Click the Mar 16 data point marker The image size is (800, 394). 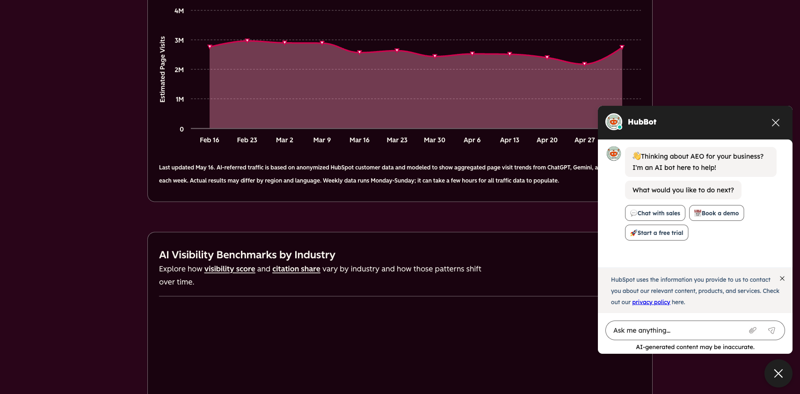tap(359, 52)
